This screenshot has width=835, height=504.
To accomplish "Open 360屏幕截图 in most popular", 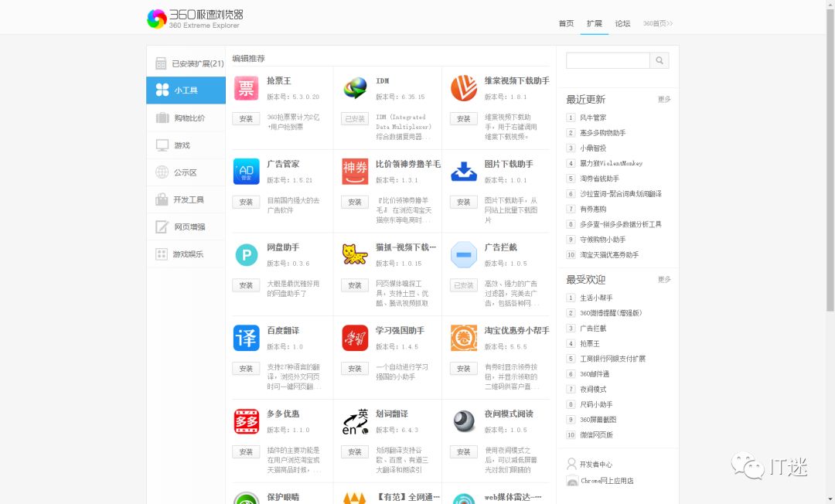I will click(598, 420).
